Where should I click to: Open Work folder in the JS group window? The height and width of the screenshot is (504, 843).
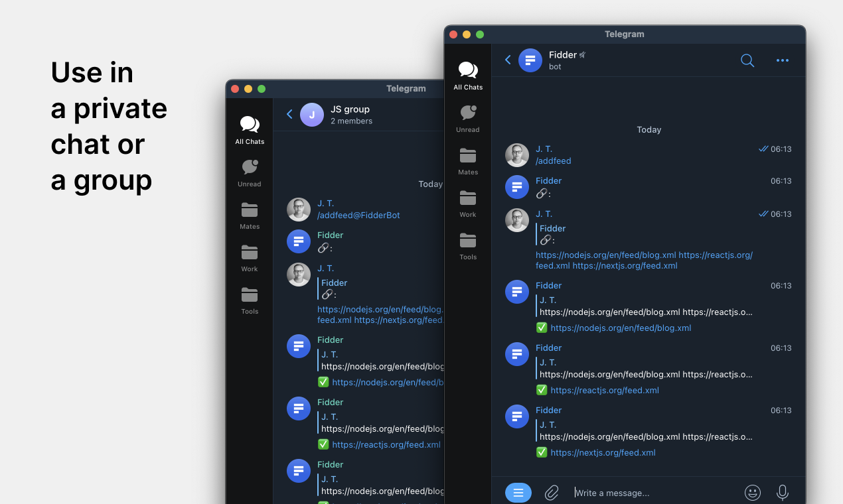250,258
